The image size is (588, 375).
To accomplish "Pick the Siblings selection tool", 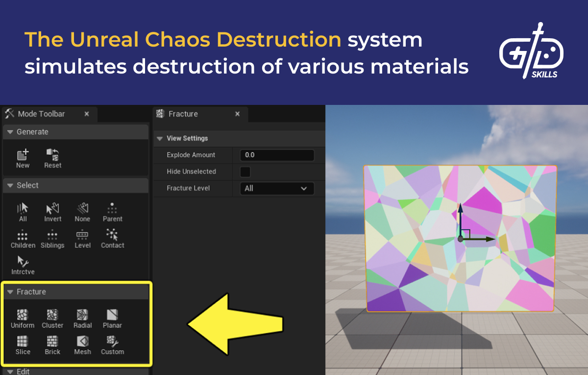I will (x=52, y=239).
